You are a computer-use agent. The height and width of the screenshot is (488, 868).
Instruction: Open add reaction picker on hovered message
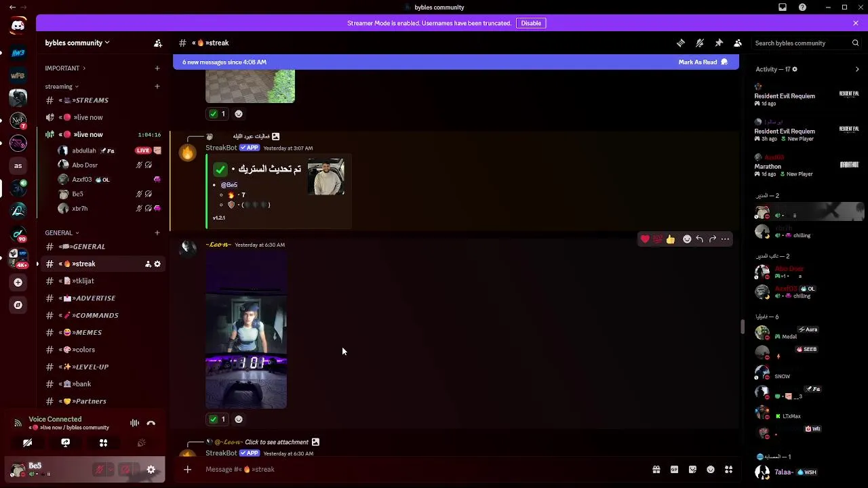(x=687, y=239)
